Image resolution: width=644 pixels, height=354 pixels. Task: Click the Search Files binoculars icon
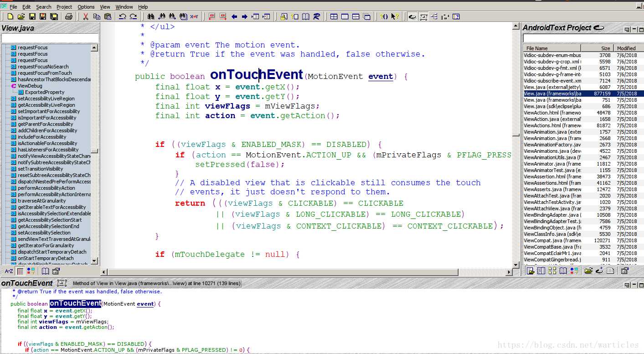[183, 16]
